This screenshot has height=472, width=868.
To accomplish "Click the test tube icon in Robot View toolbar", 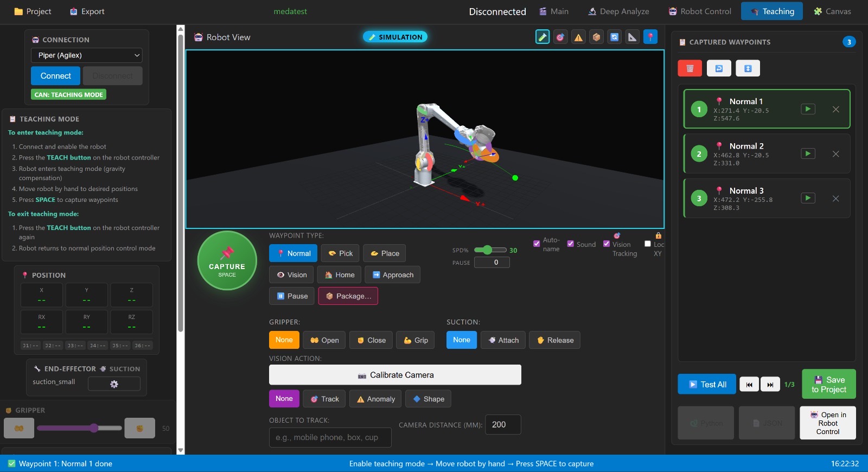I will point(542,37).
